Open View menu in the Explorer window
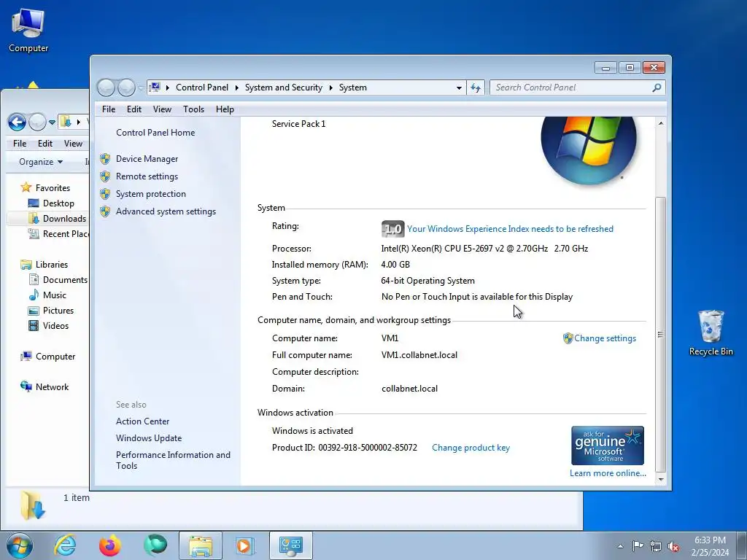This screenshot has width=747, height=560. pos(73,144)
